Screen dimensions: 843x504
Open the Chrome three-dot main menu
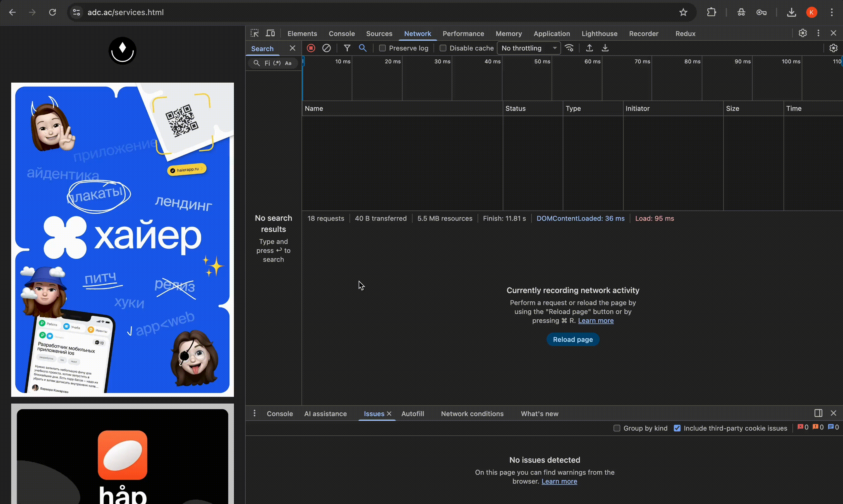pyautogui.click(x=832, y=13)
